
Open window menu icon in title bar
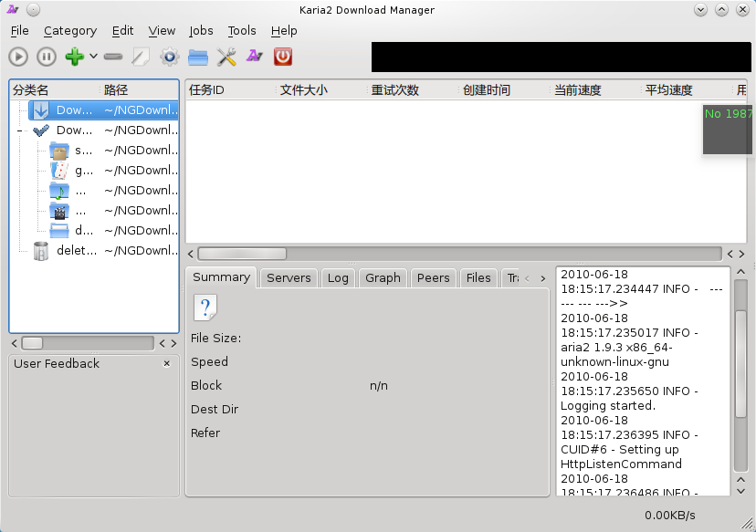pos(13,10)
